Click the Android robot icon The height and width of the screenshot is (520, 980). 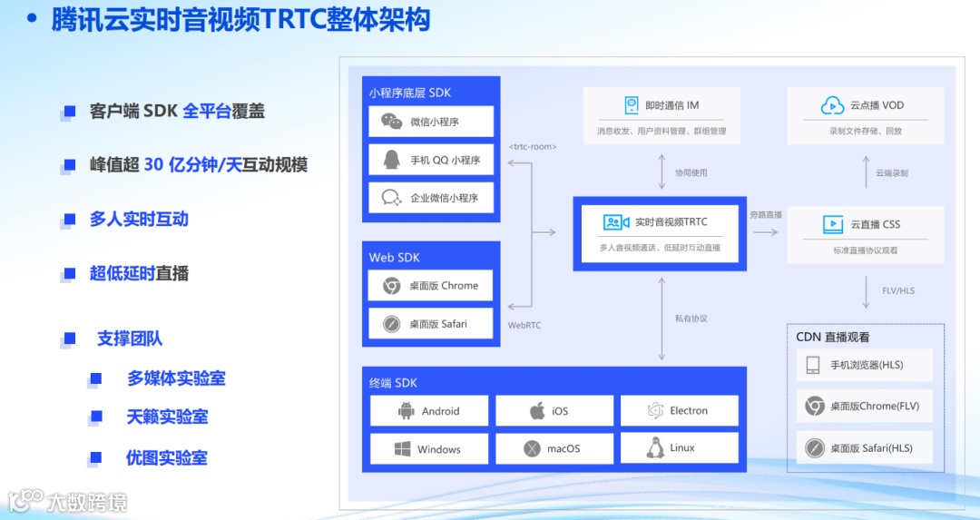click(407, 410)
